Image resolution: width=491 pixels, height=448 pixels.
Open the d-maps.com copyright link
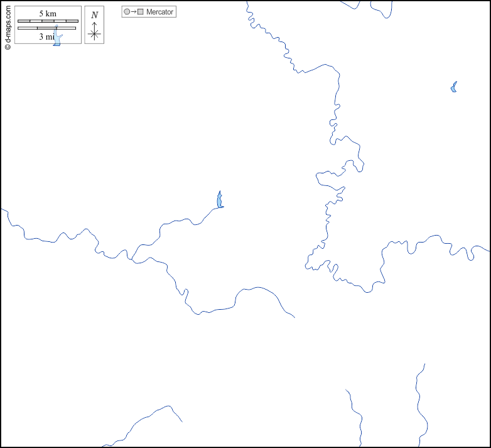pos(8,25)
